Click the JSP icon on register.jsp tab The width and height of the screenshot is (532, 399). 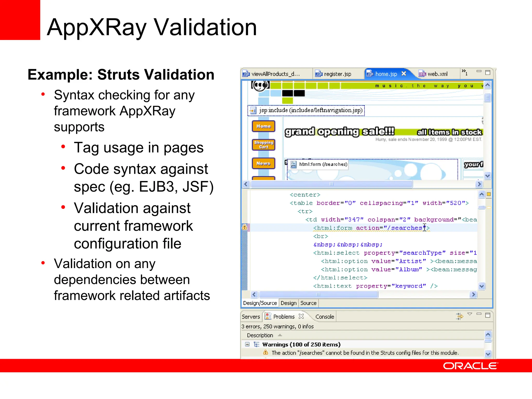[319, 74]
